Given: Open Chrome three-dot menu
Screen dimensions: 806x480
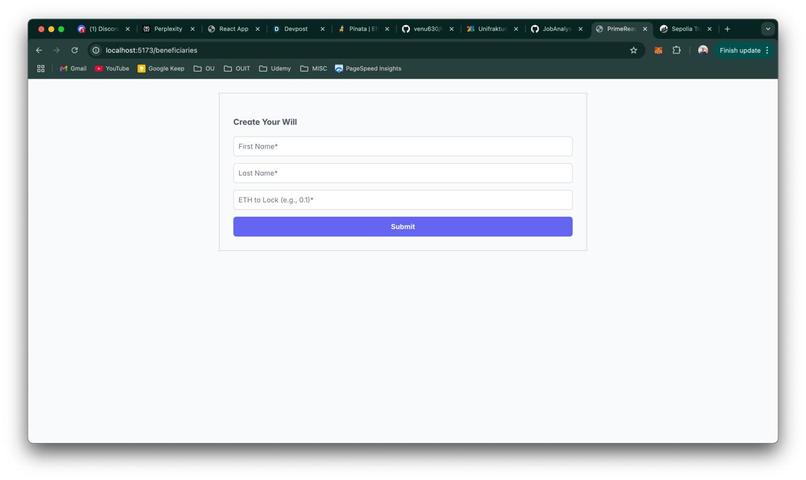Looking at the screenshot, I should click(767, 50).
